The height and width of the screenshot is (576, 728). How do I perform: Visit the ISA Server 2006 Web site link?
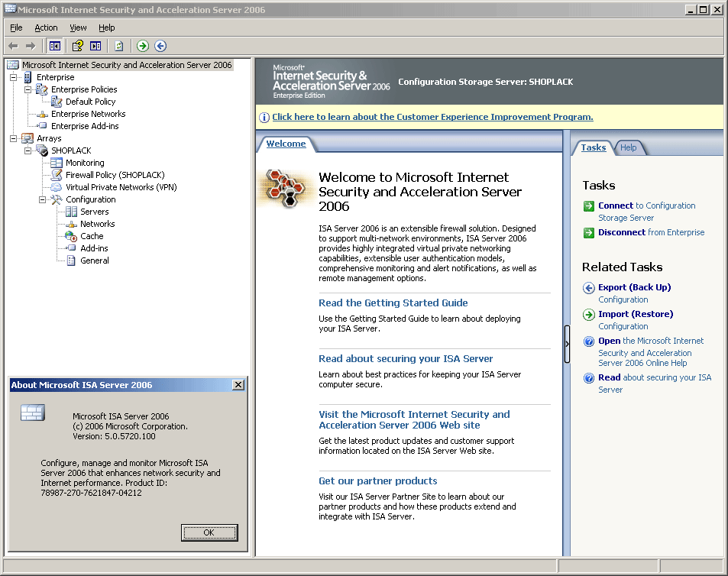pos(414,419)
